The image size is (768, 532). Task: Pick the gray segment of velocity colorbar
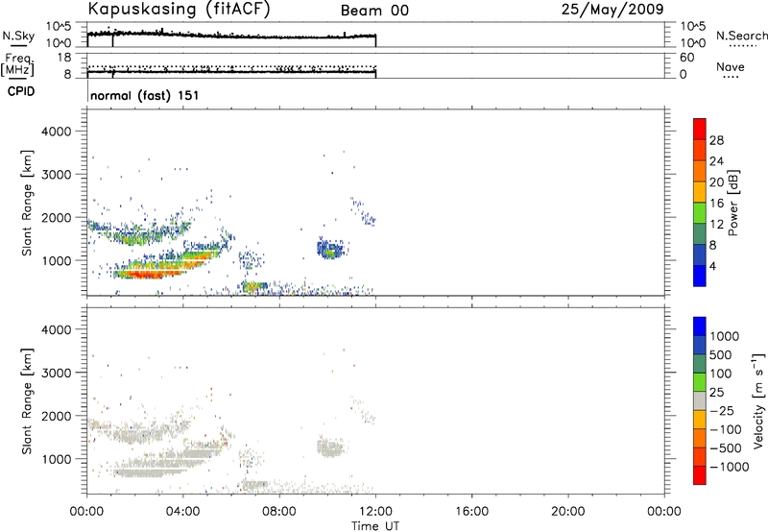700,400
